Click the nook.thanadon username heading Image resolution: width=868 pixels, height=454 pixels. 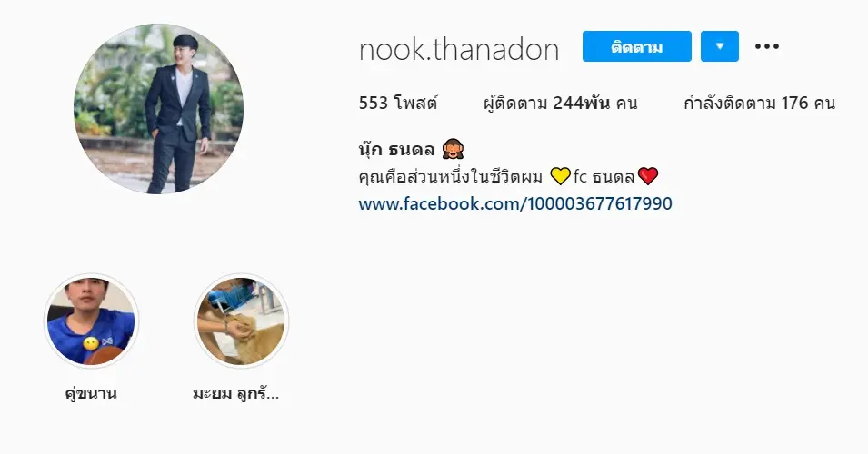coord(459,49)
